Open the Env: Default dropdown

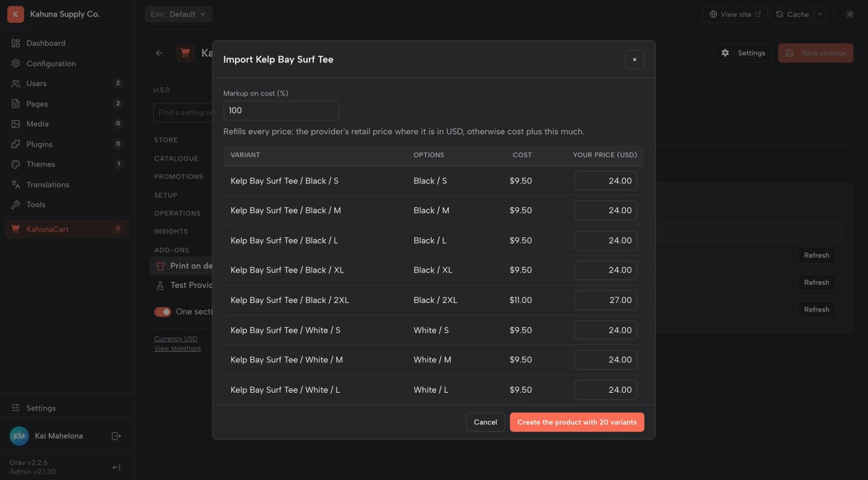click(179, 14)
